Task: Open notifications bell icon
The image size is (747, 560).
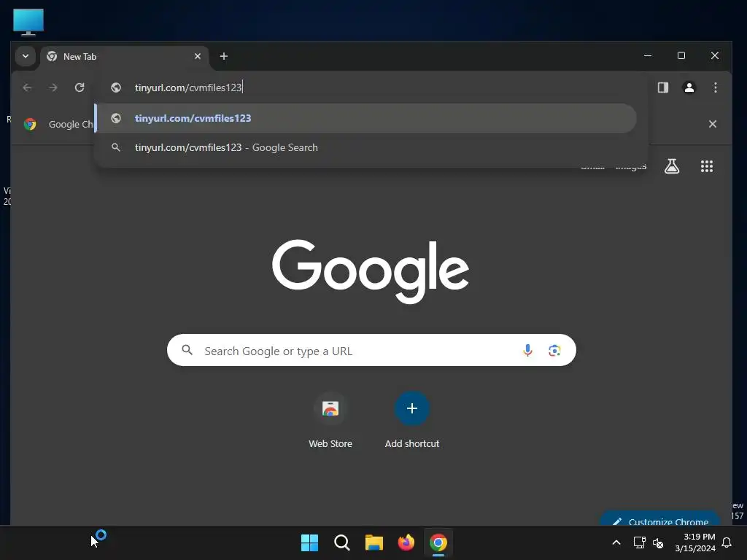Action: pos(727,542)
